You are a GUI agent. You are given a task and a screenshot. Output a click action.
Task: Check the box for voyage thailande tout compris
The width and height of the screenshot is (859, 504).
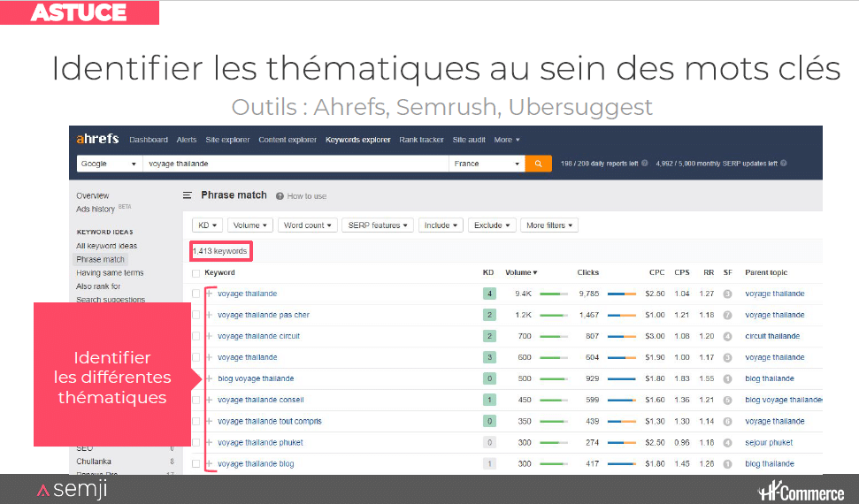click(x=196, y=421)
